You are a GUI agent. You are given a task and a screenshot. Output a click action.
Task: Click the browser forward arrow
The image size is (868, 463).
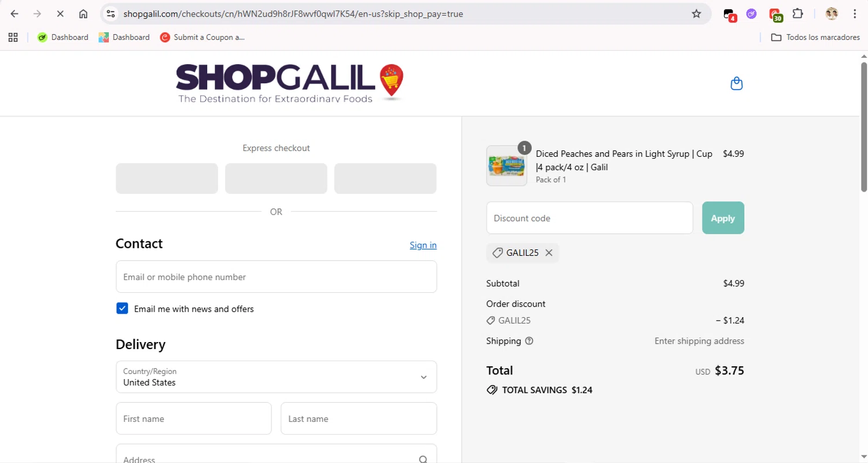[37, 14]
